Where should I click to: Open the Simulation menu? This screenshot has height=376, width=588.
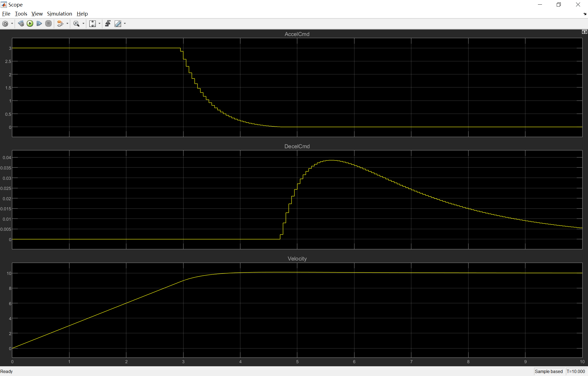click(x=59, y=14)
